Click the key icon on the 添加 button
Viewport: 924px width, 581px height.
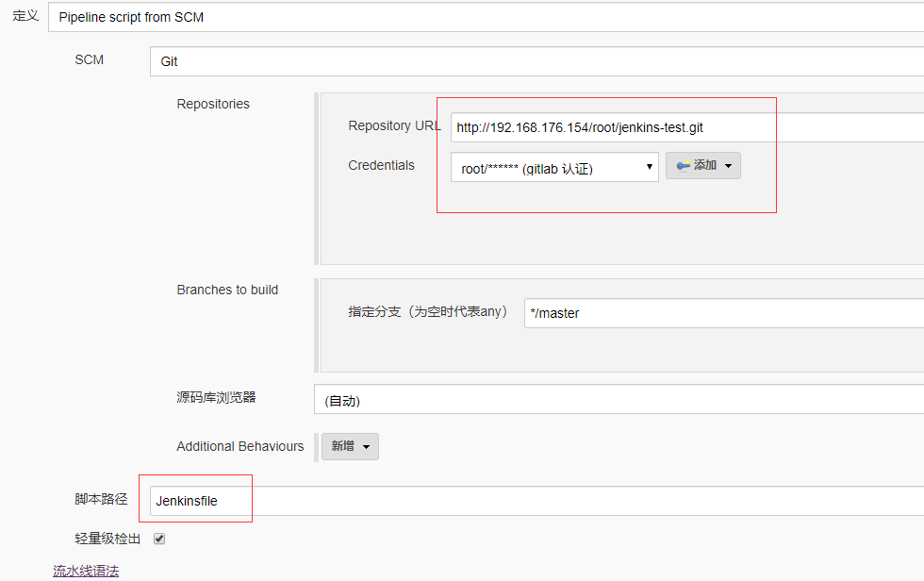click(683, 166)
